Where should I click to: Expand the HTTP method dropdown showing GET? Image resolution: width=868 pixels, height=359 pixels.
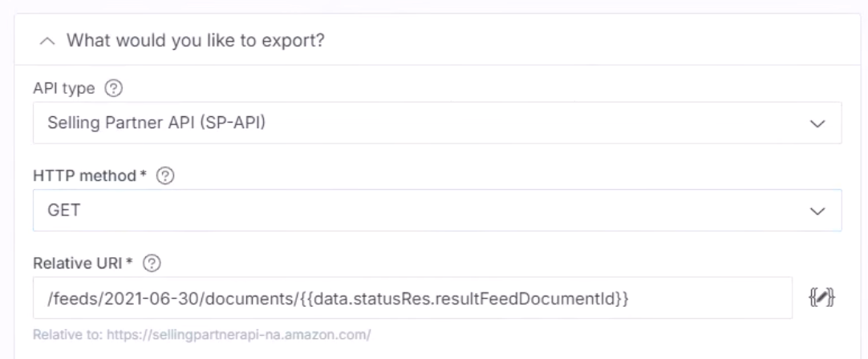[437, 210]
